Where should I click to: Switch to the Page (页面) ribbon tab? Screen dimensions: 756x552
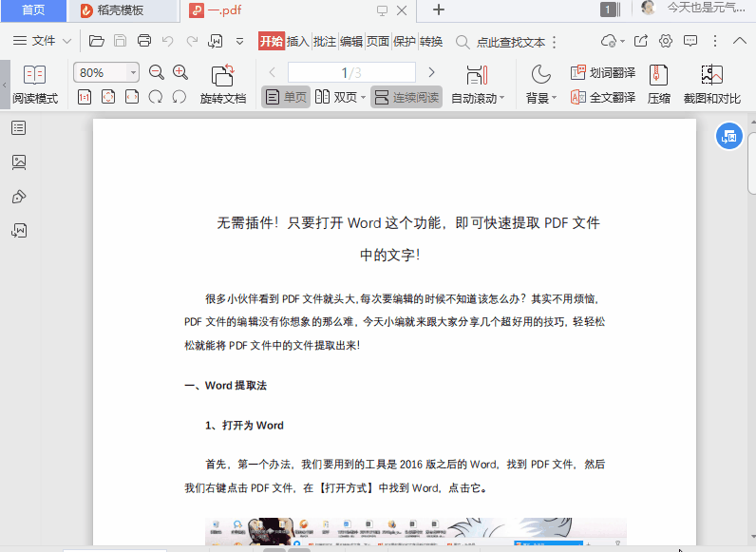pyautogui.click(x=377, y=42)
